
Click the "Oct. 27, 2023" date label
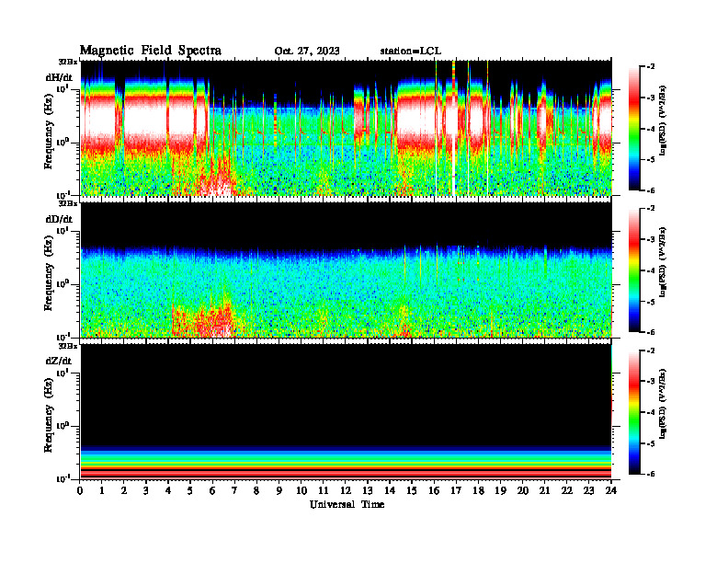[x=307, y=52]
